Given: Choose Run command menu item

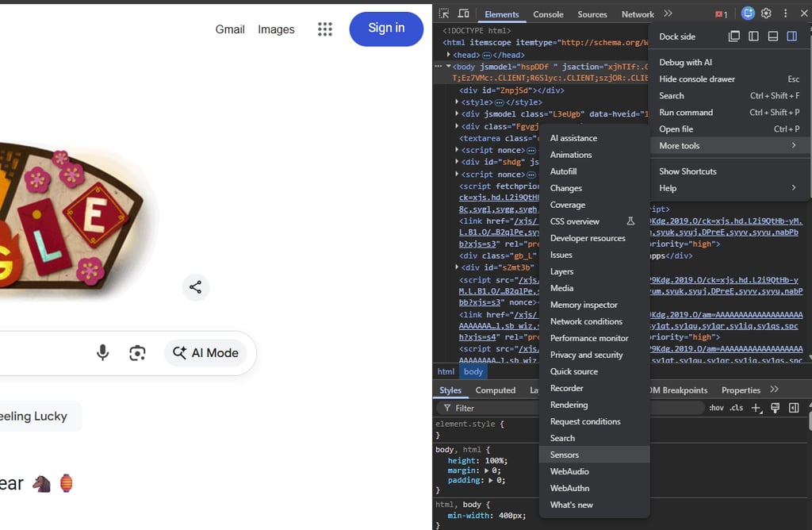Looking at the screenshot, I should coord(728,113).
